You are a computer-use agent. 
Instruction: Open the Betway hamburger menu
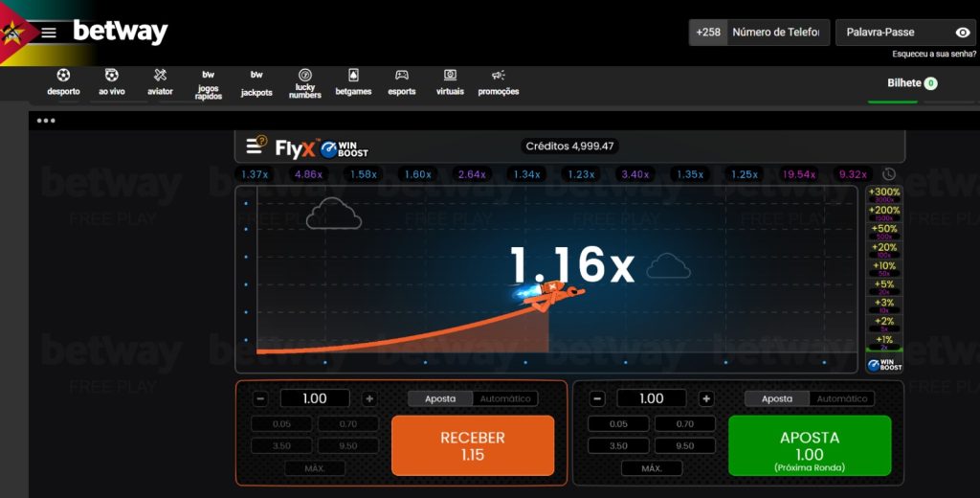pos(49,33)
